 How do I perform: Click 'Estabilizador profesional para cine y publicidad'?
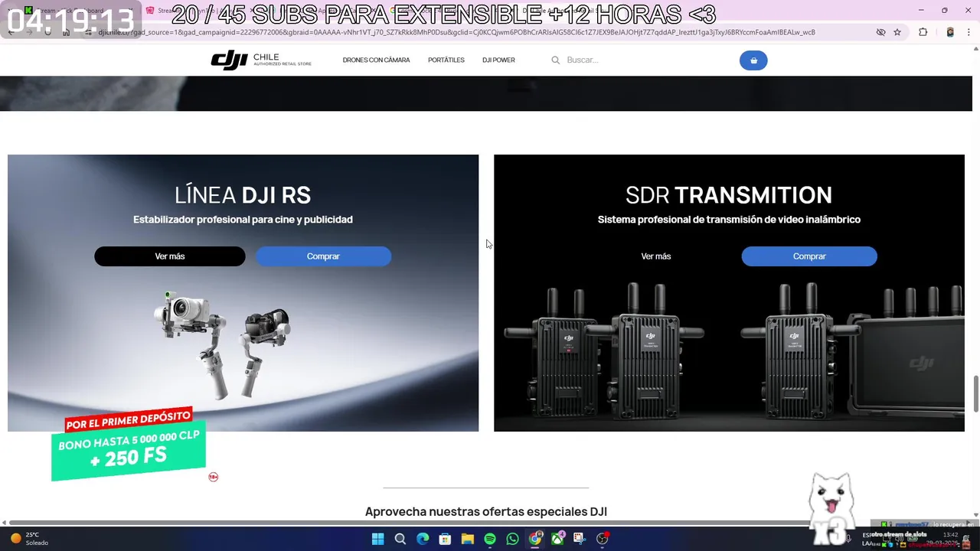click(x=243, y=220)
